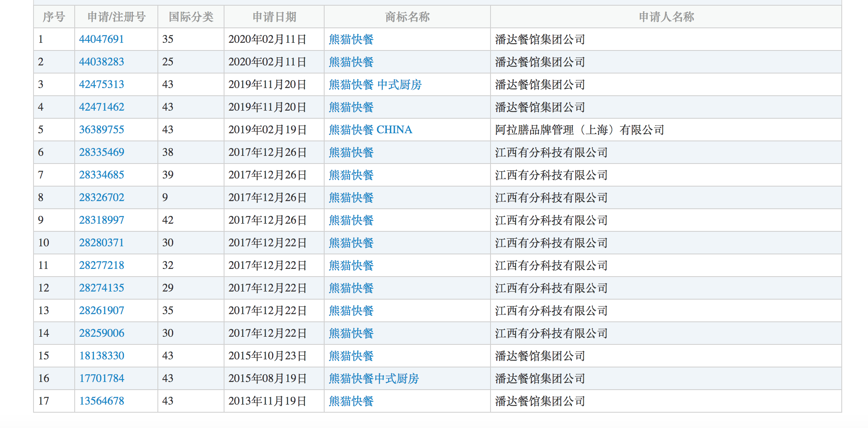Click trademark 熊猫快餐 in row 10
This screenshot has width=868, height=428.
click(x=351, y=243)
